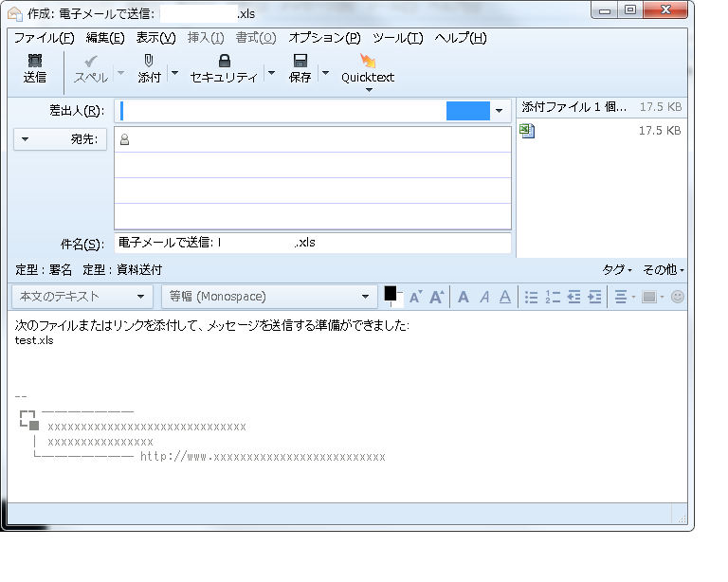Click the 添付 paperclip attach icon
Viewport: 728px width, 582px height.
149,61
